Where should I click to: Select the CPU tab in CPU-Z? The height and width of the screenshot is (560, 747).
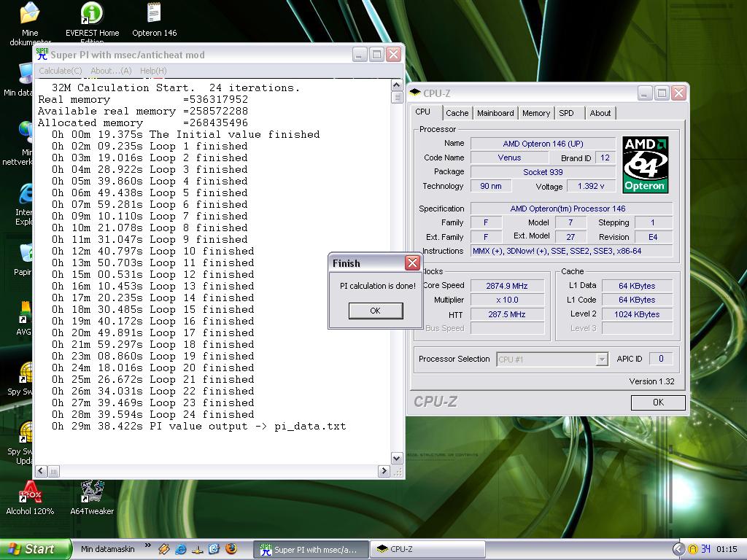tap(422, 112)
